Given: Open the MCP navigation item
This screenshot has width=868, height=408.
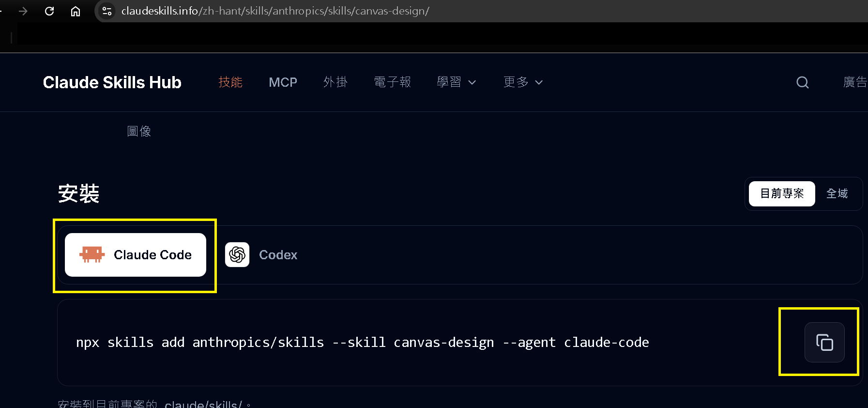Looking at the screenshot, I should 283,82.
